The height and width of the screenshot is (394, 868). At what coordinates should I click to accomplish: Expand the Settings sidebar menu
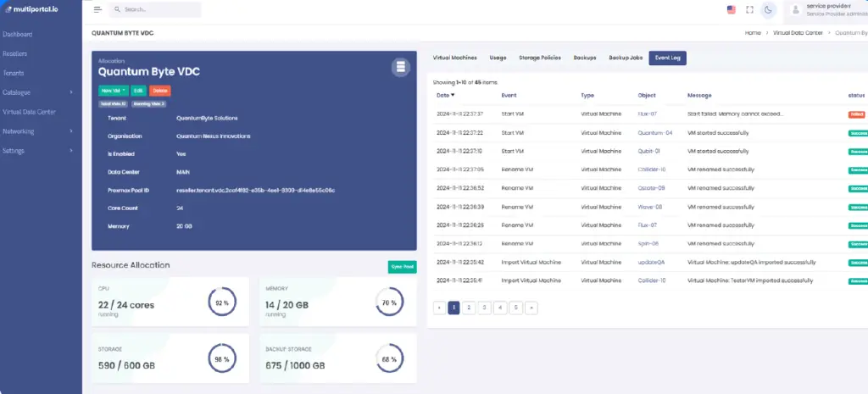(37, 151)
